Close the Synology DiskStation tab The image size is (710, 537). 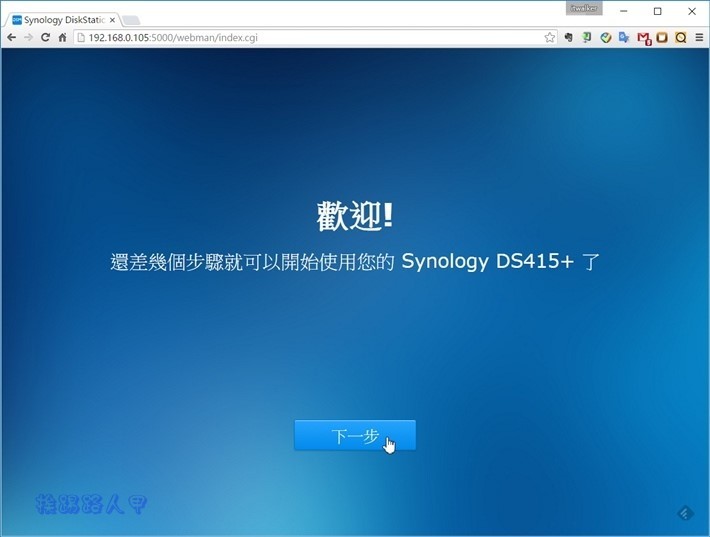click(112, 20)
